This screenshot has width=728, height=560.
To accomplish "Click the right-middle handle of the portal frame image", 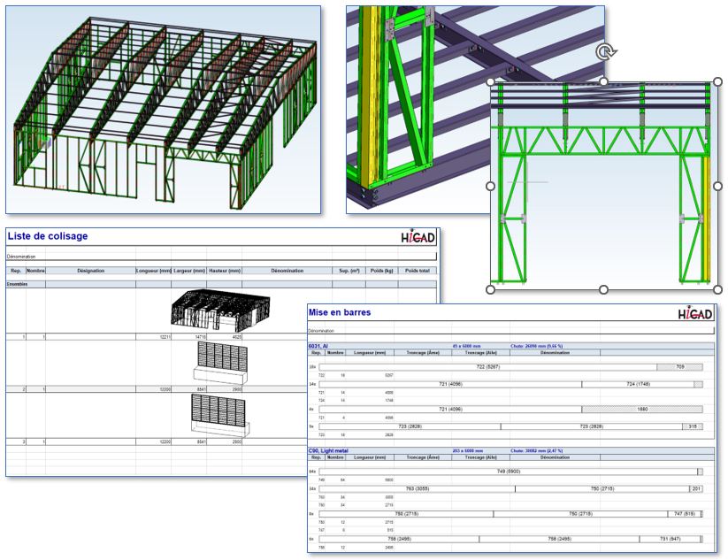I will [x=717, y=186].
